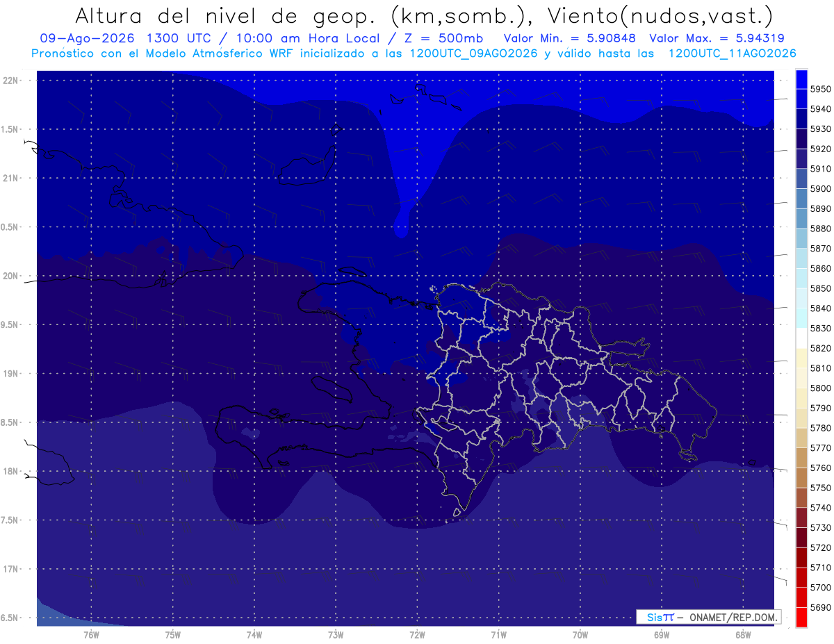Click the legend value '5710'

(x=821, y=567)
